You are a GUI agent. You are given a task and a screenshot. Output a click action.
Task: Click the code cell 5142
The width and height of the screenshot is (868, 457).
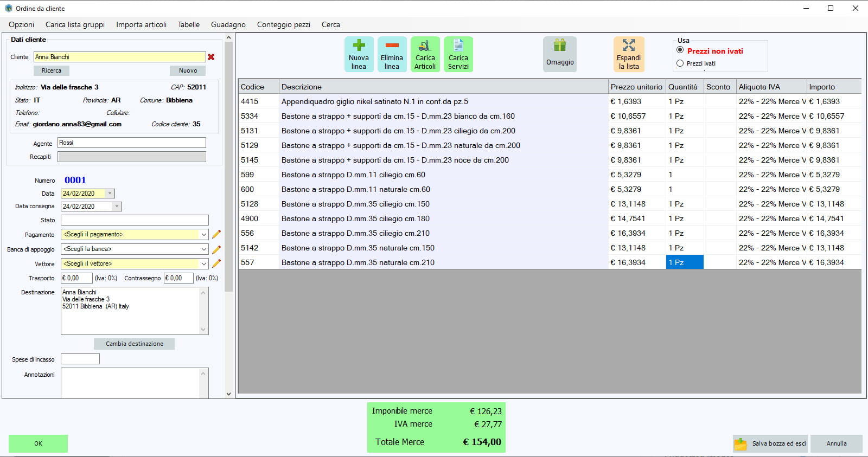pyautogui.click(x=259, y=248)
